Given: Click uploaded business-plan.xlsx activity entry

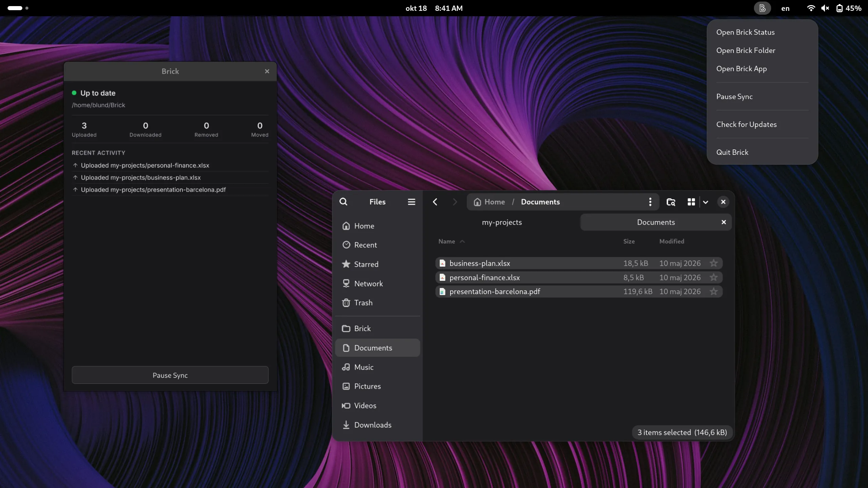Looking at the screenshot, I should (x=170, y=178).
